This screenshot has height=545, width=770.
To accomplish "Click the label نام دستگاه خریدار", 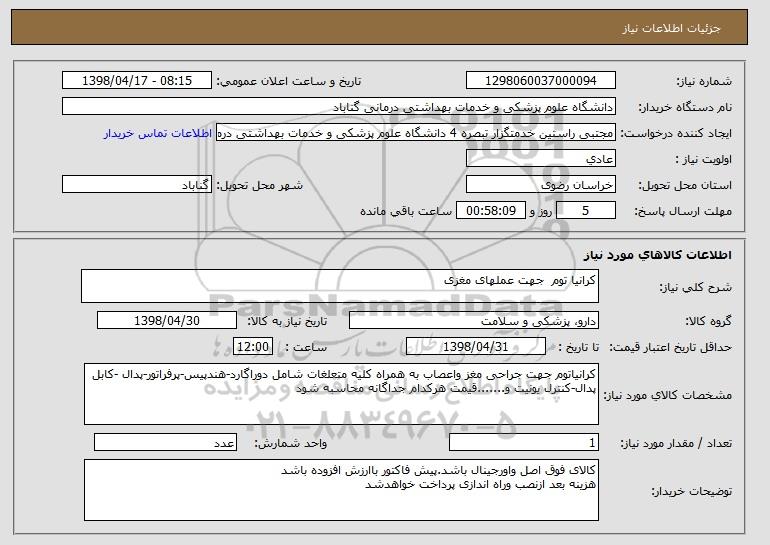I will [x=685, y=107].
